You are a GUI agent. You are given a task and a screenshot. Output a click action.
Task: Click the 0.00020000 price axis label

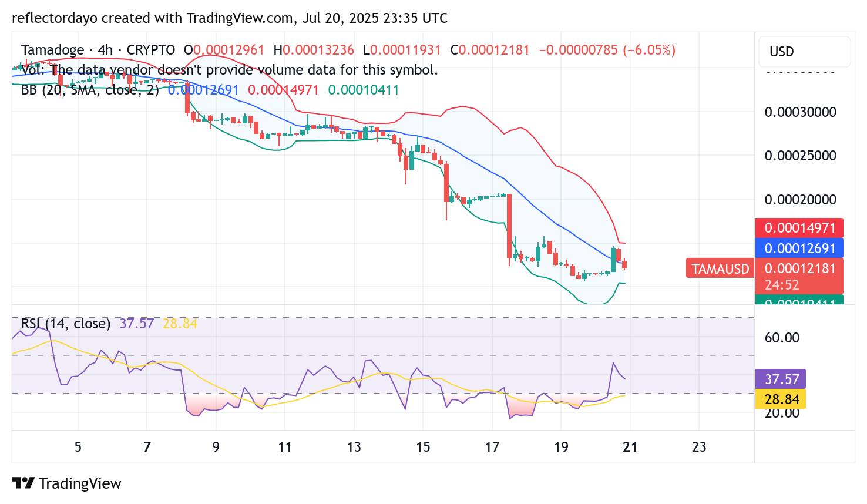pos(800,200)
